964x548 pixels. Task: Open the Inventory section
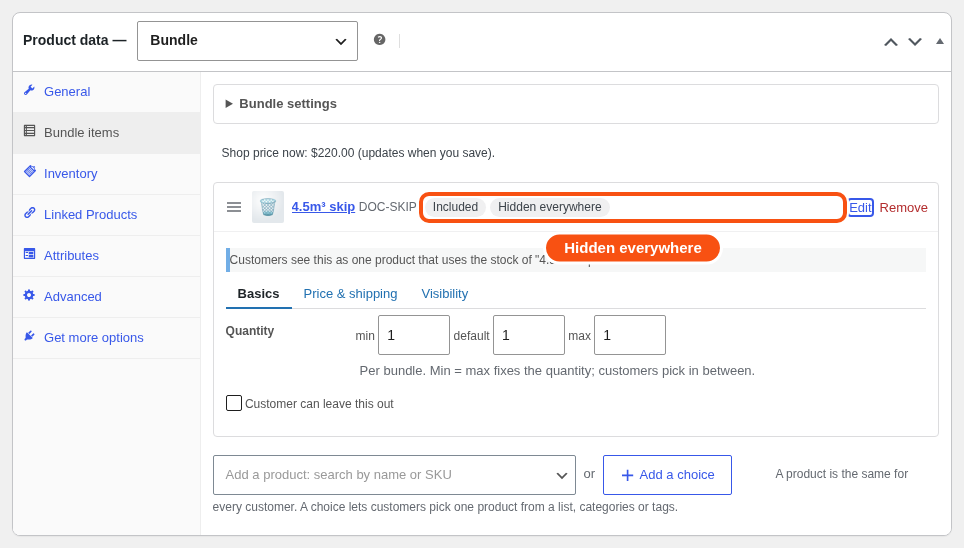tap(106, 174)
